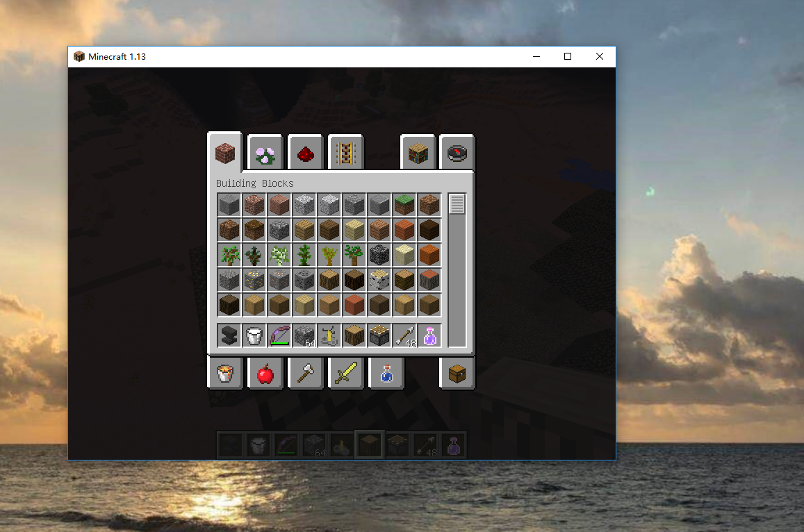
Task: Select the Gold Ore block
Action: (x=254, y=281)
